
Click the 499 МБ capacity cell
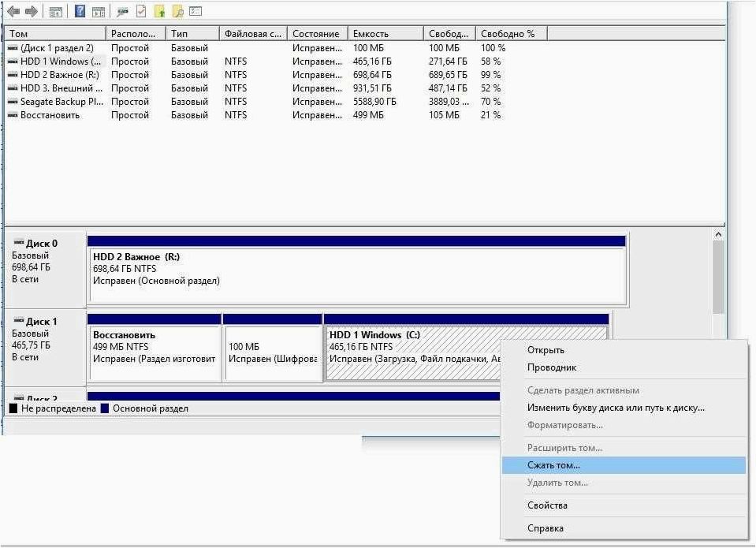point(368,115)
